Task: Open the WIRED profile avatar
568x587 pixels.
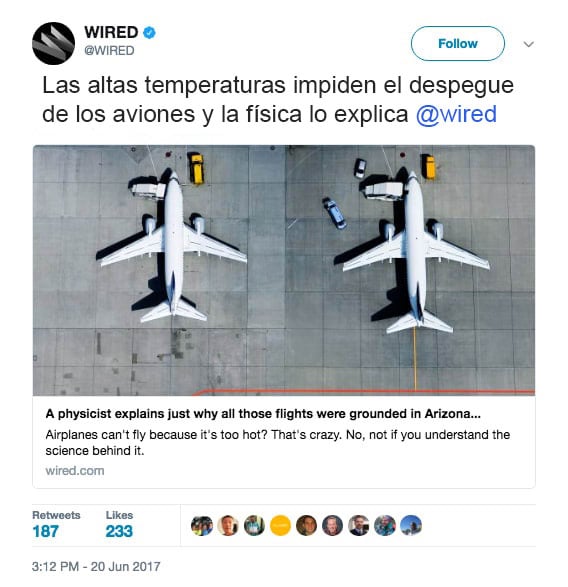Action: click(x=53, y=43)
